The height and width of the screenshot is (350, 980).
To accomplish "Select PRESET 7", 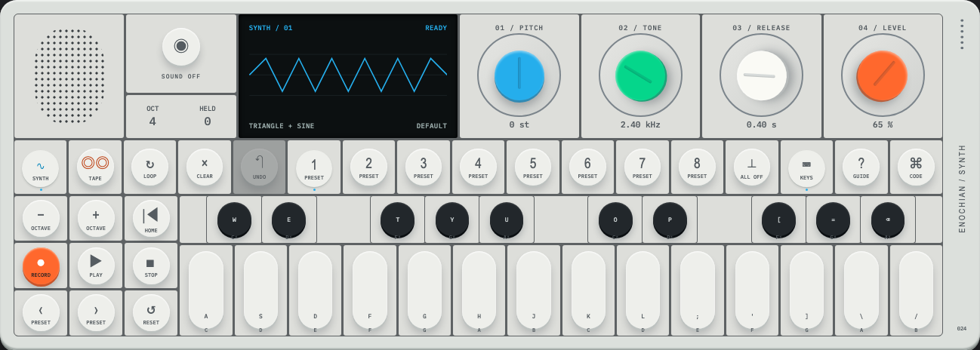I will pyautogui.click(x=643, y=167).
